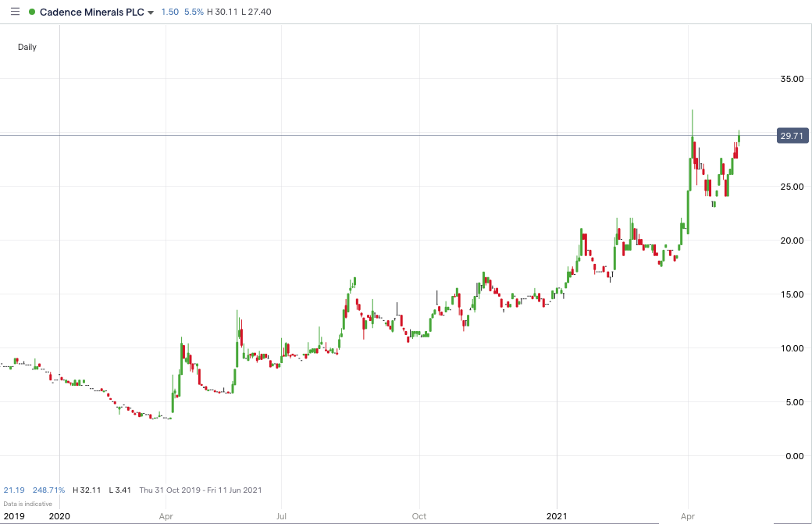Viewport: 812px width, 524px height.
Task: Select the Thu 31 Oct 2019 date range text
Action: coord(172,490)
